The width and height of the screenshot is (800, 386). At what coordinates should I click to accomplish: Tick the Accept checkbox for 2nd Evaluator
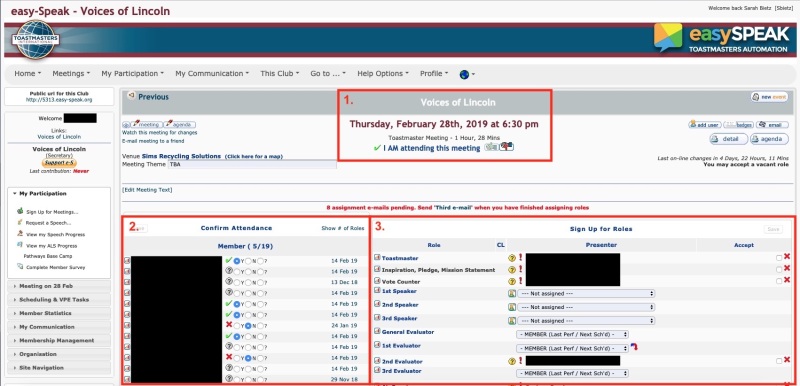click(779, 361)
